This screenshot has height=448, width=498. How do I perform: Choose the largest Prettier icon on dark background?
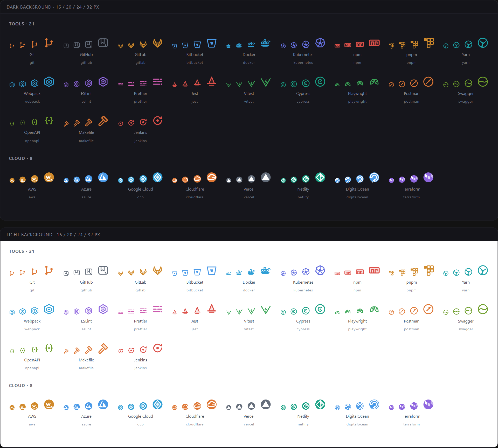click(157, 82)
